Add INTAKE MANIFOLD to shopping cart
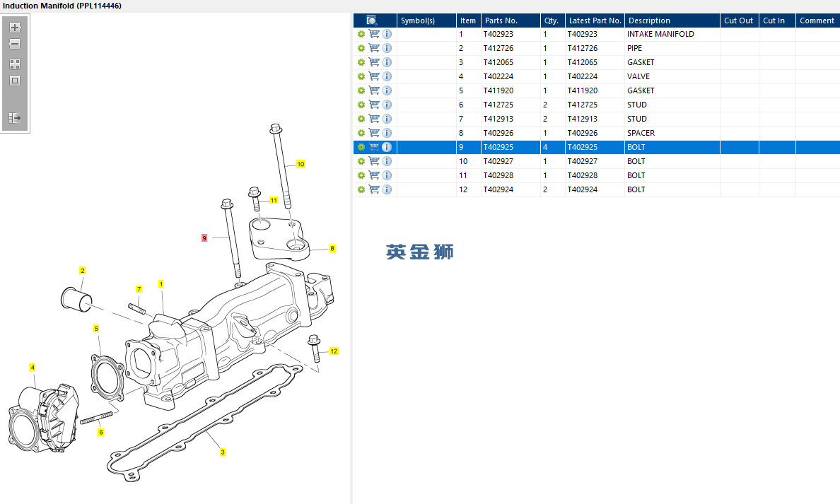Screen dimensions: 840x504 [x=374, y=34]
